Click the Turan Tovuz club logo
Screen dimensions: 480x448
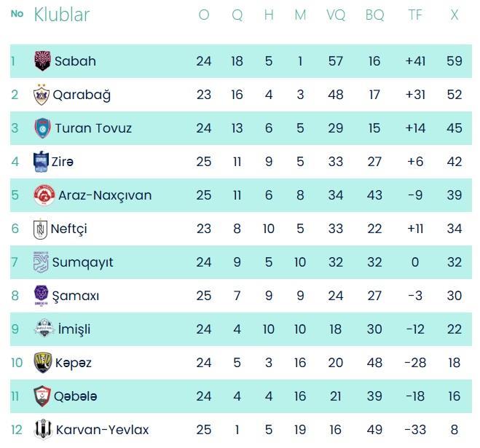pos(42,128)
